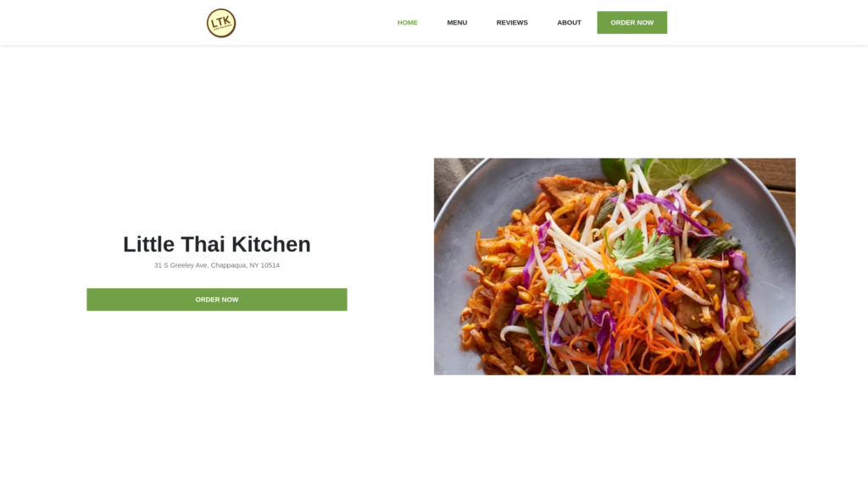Viewport: 868px width, 488px height.
Task: Click the cilantro garnish on the noodles
Action: [643, 252]
